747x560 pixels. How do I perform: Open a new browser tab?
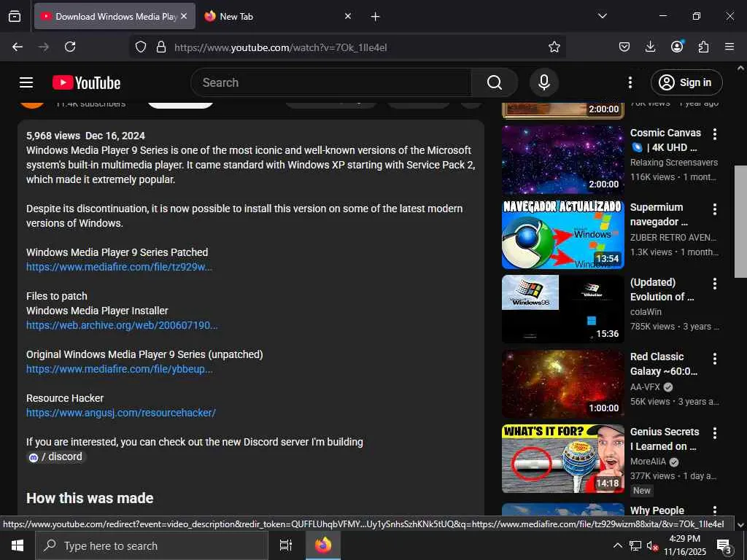coord(376,17)
